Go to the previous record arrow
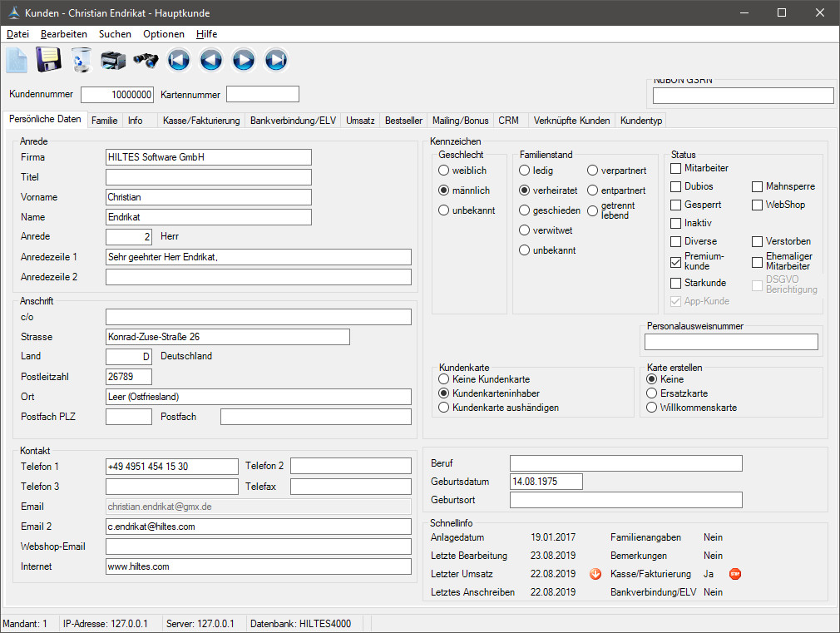This screenshot has width=840, height=633. (211, 60)
